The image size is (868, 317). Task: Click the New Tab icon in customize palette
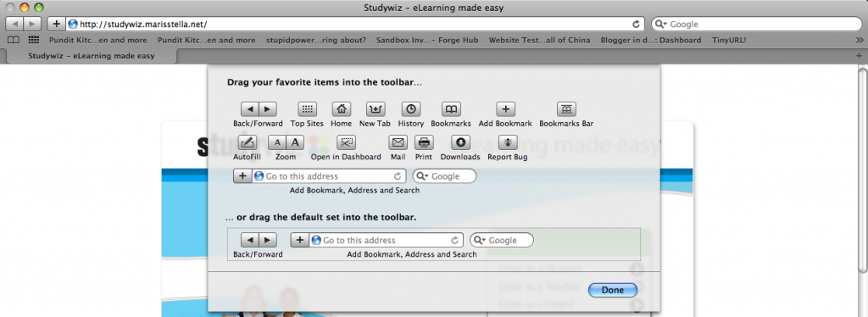click(x=376, y=109)
